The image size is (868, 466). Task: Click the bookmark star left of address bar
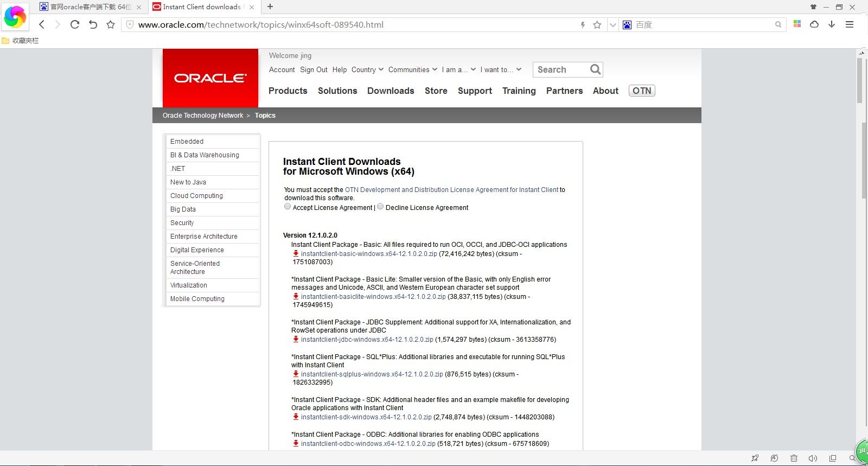[111, 24]
